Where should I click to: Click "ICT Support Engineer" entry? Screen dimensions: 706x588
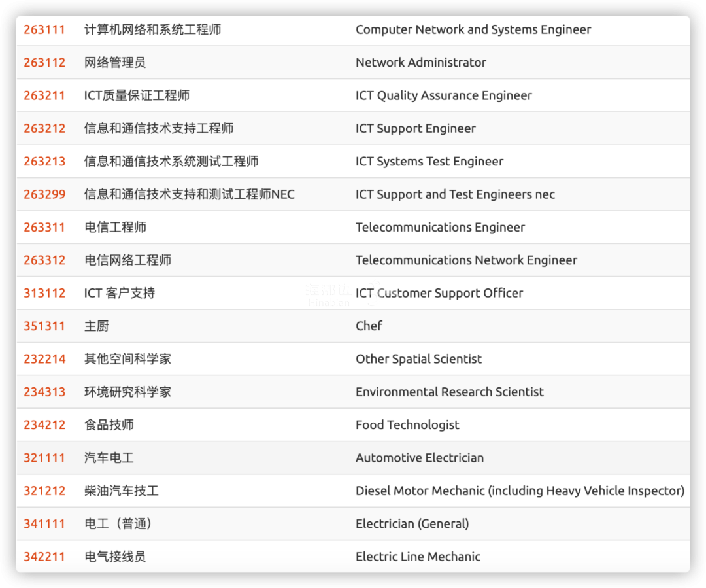tap(415, 128)
